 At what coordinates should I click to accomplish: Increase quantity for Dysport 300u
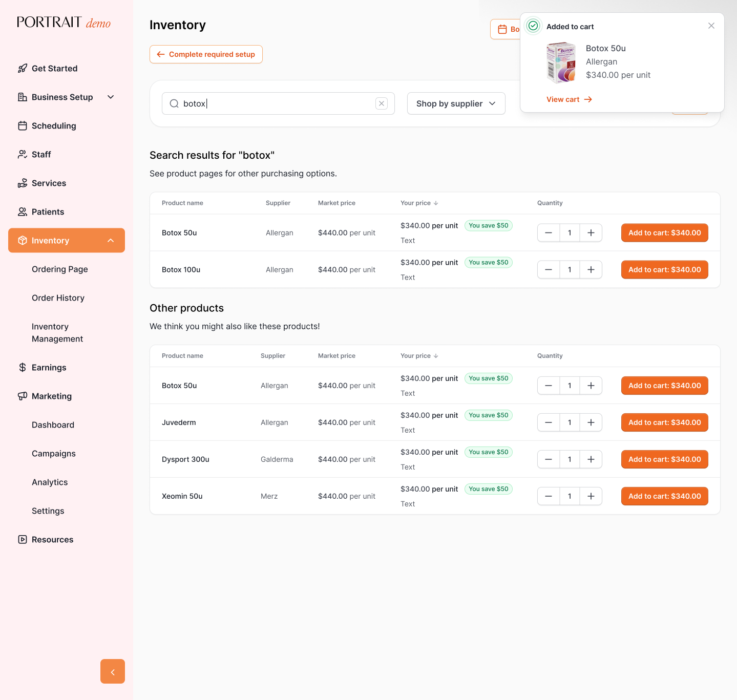click(x=591, y=459)
